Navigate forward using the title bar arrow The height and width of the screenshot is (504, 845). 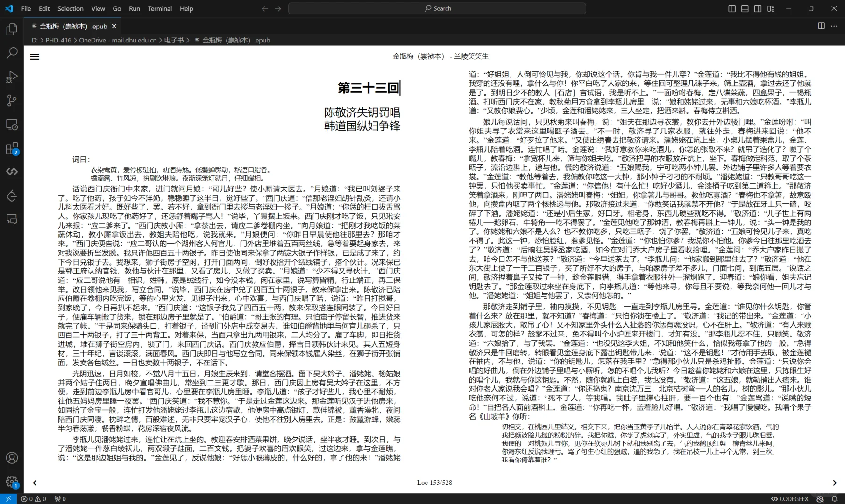coord(278,8)
